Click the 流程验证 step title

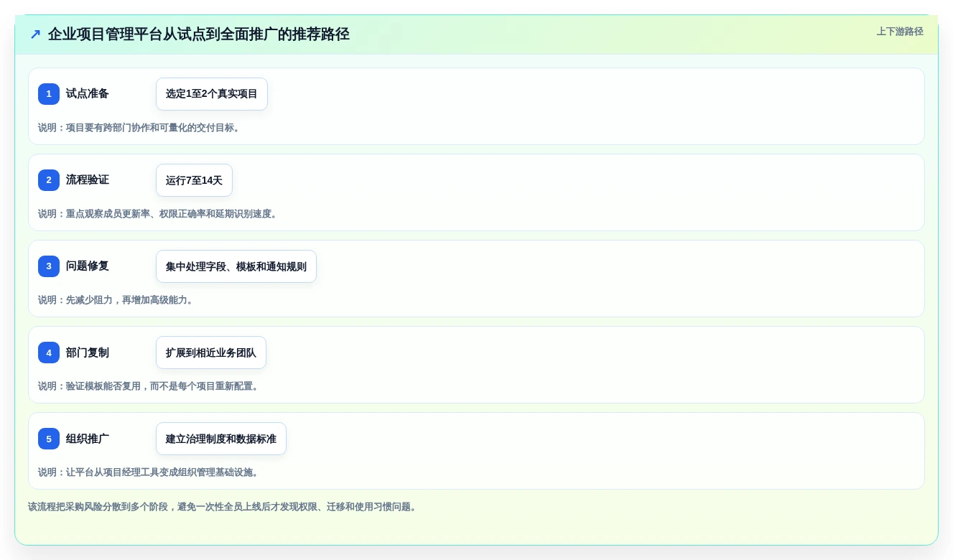point(88,179)
